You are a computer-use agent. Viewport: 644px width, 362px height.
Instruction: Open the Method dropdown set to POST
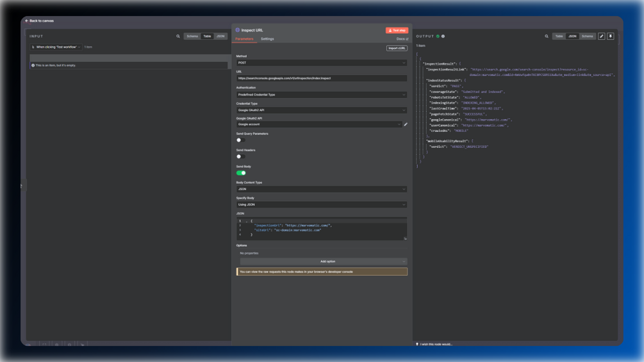322,63
